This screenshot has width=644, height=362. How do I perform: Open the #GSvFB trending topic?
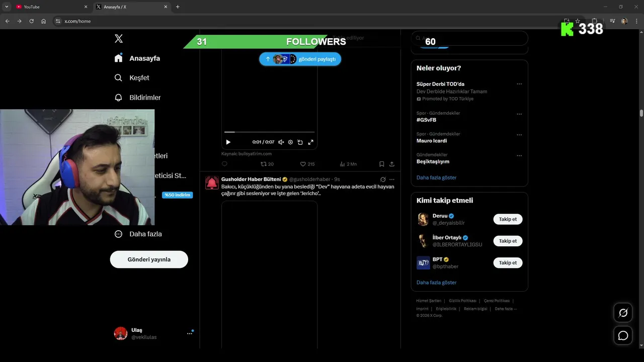pos(426,120)
